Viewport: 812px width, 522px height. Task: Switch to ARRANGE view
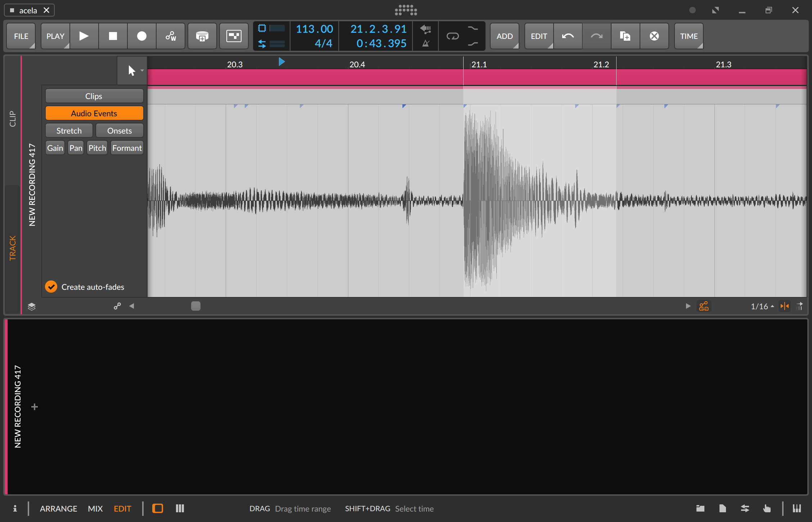pyautogui.click(x=58, y=509)
